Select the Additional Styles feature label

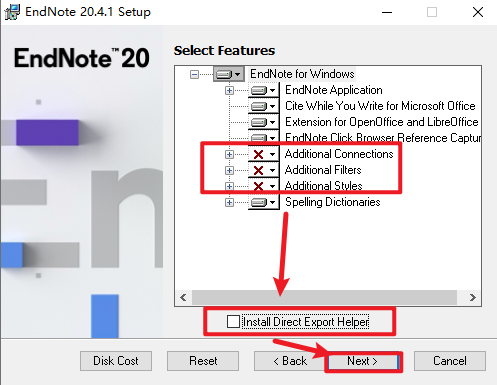click(323, 186)
